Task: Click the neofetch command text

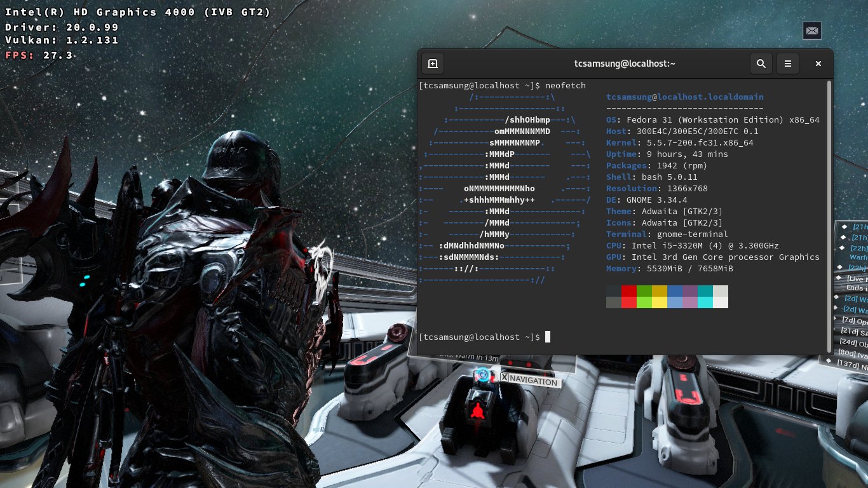Action: click(566, 85)
